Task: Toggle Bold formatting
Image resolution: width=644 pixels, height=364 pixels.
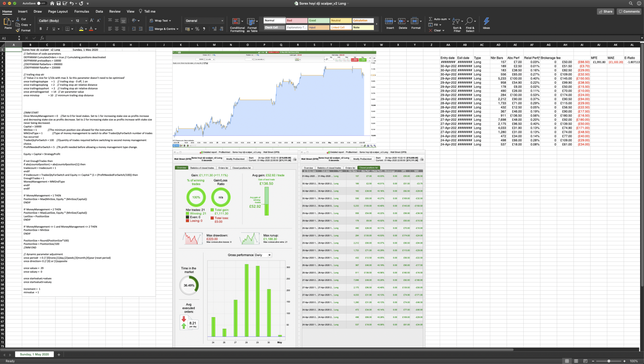Action: point(41,29)
